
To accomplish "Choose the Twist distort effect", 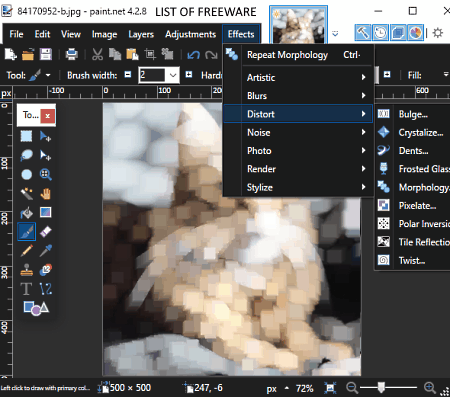I will [413, 260].
